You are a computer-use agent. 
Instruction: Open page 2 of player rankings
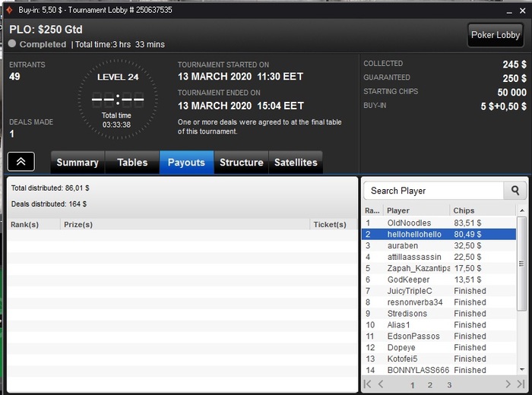coord(430,385)
